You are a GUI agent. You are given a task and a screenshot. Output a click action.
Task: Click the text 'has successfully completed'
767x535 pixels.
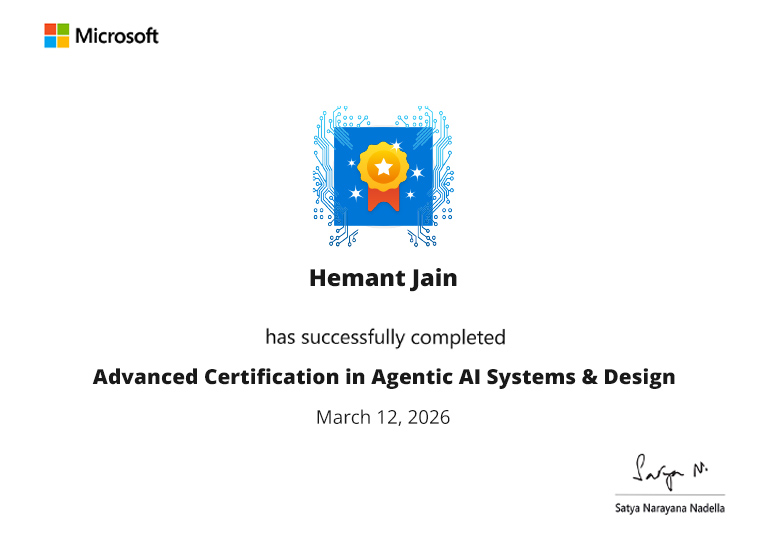point(385,337)
